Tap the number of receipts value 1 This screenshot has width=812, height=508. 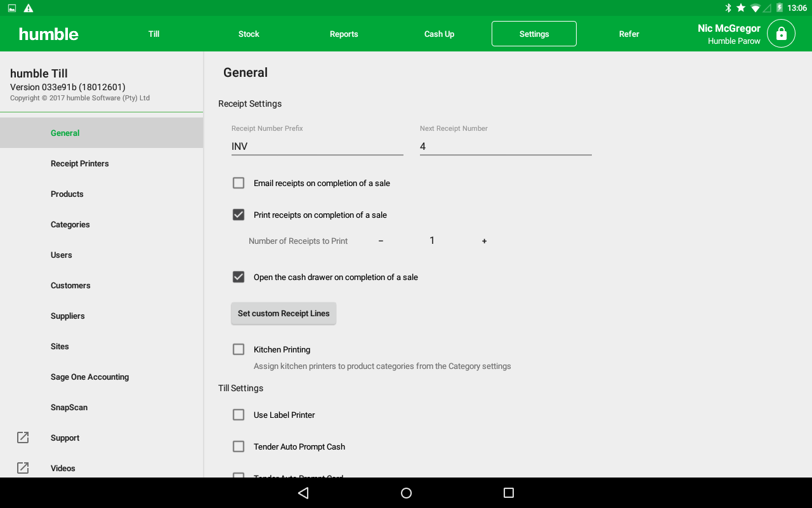432,241
